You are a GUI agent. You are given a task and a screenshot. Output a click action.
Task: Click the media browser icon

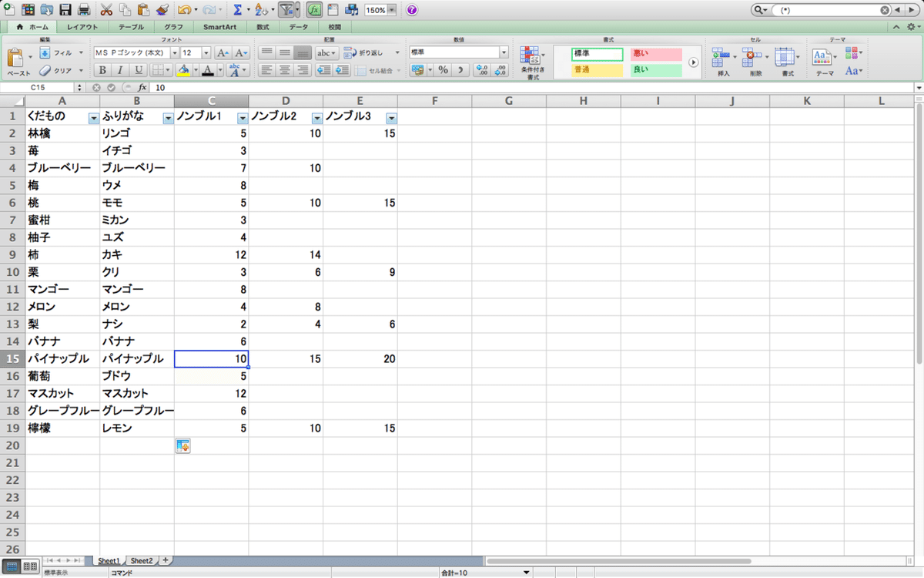click(x=351, y=10)
